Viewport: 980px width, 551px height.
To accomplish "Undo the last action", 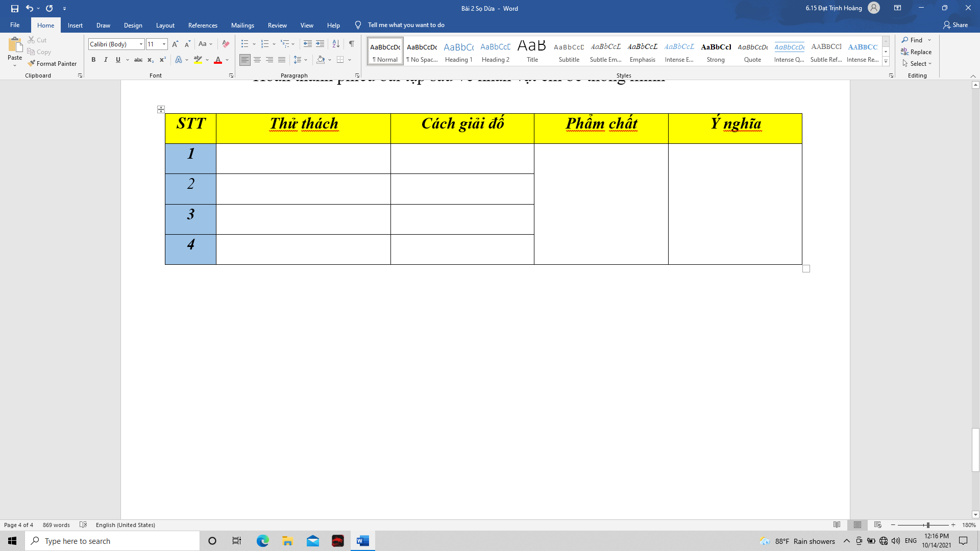I will 30,8.
